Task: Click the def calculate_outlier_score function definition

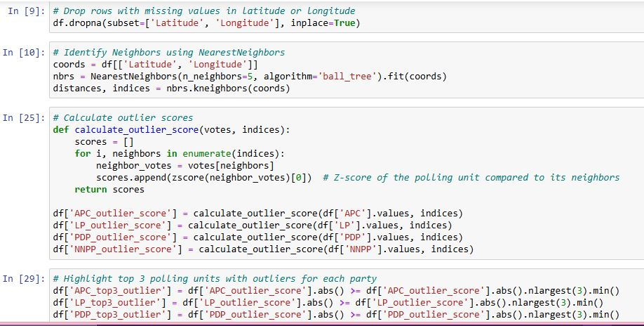Action: [171, 130]
